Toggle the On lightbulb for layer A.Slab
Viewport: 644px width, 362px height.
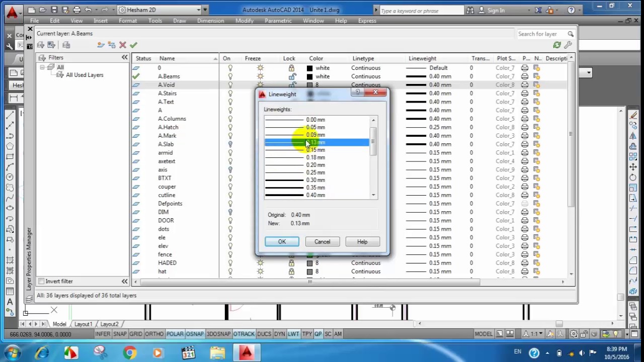230,144
